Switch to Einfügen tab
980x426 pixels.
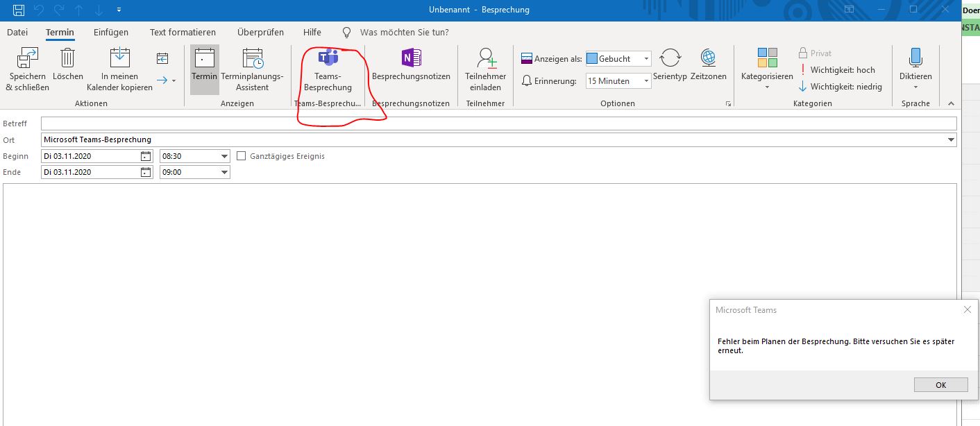coord(111,33)
